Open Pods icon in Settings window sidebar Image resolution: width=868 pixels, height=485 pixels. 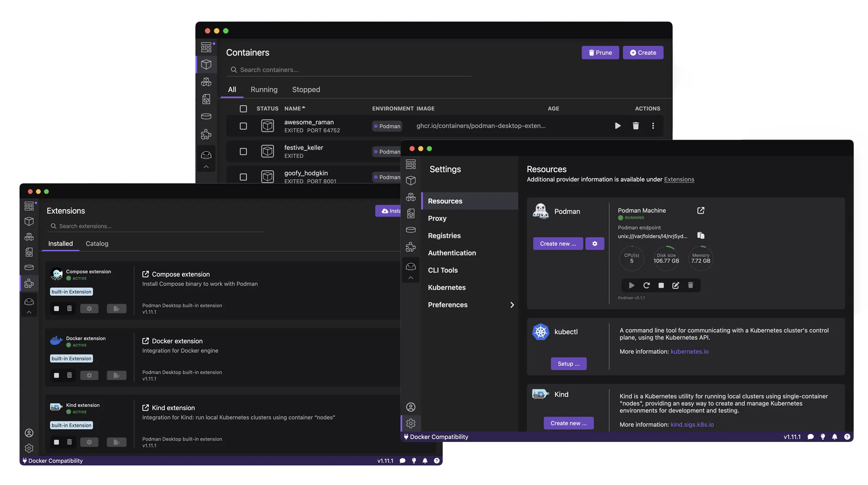coord(410,197)
